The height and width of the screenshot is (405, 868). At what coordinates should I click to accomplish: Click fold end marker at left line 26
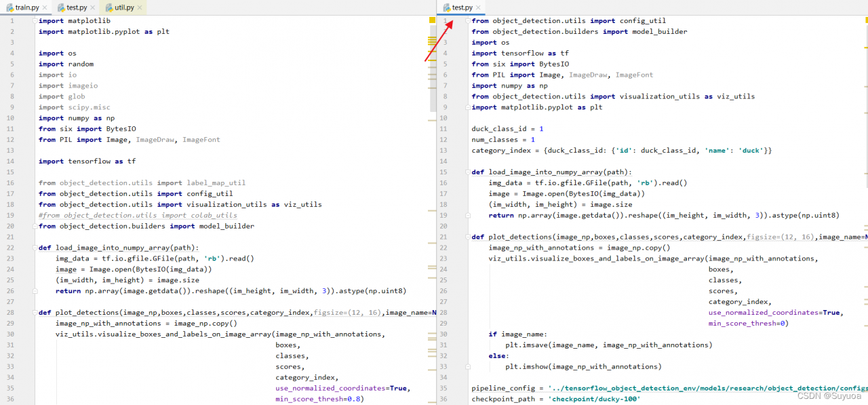(x=35, y=291)
